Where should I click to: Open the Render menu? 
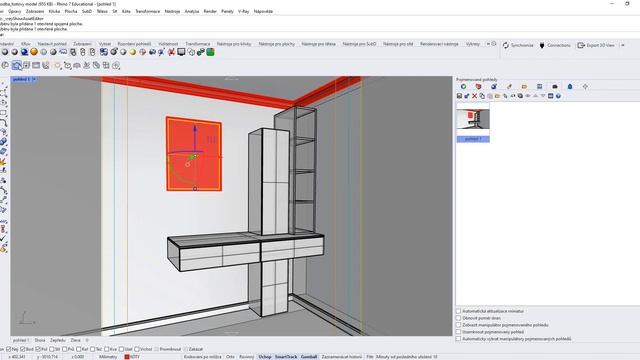tap(210, 11)
